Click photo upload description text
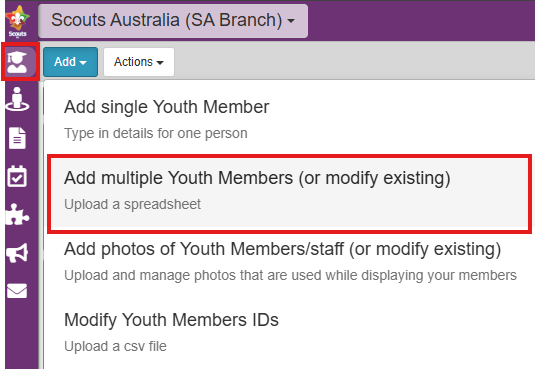This screenshot has height=369, width=535. click(290, 275)
